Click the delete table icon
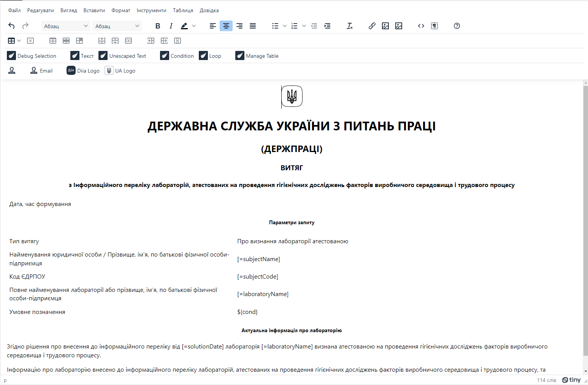The height and width of the screenshot is (385, 588). 30,41
